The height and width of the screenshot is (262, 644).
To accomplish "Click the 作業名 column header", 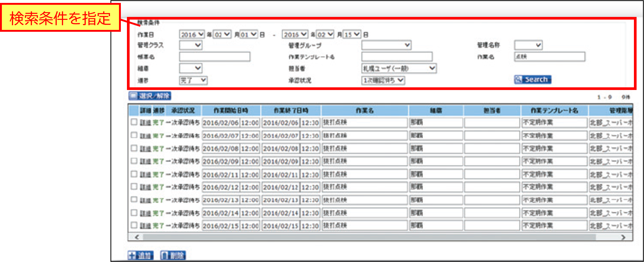I will tap(365, 111).
